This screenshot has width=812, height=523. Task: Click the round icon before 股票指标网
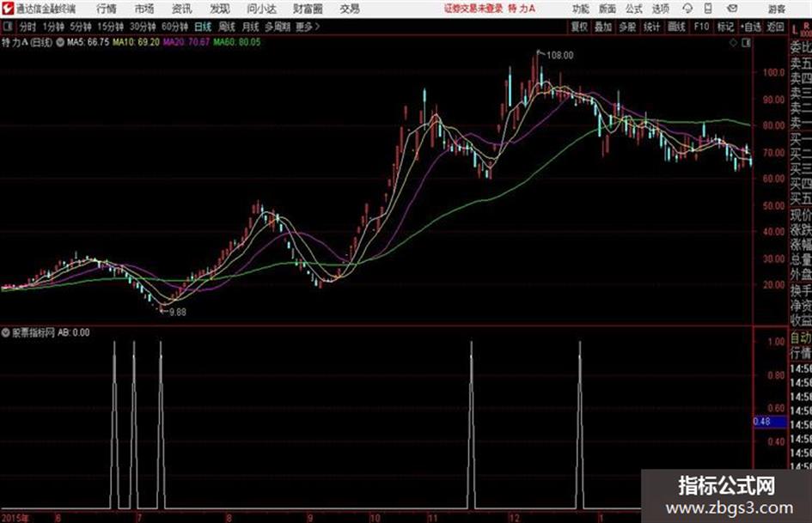click(6, 332)
